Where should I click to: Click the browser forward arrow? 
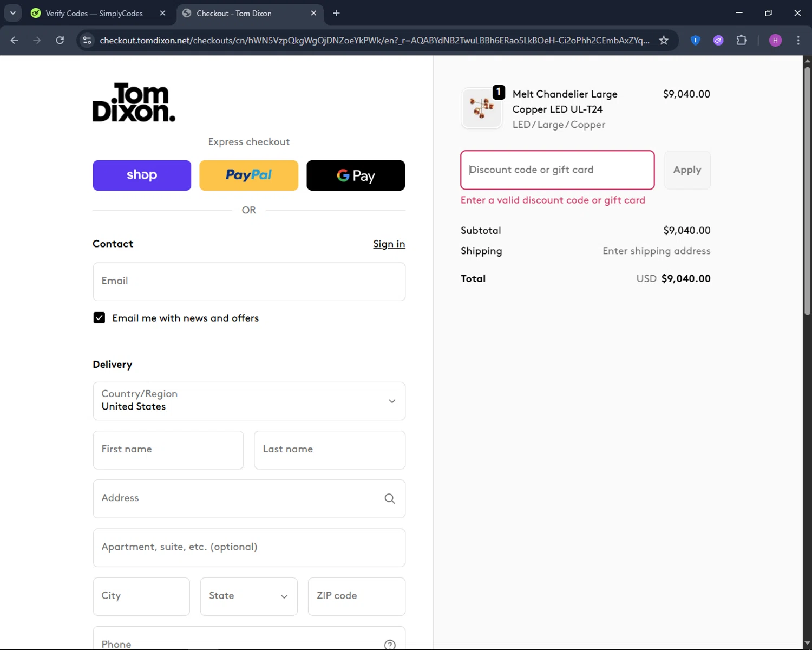click(37, 40)
